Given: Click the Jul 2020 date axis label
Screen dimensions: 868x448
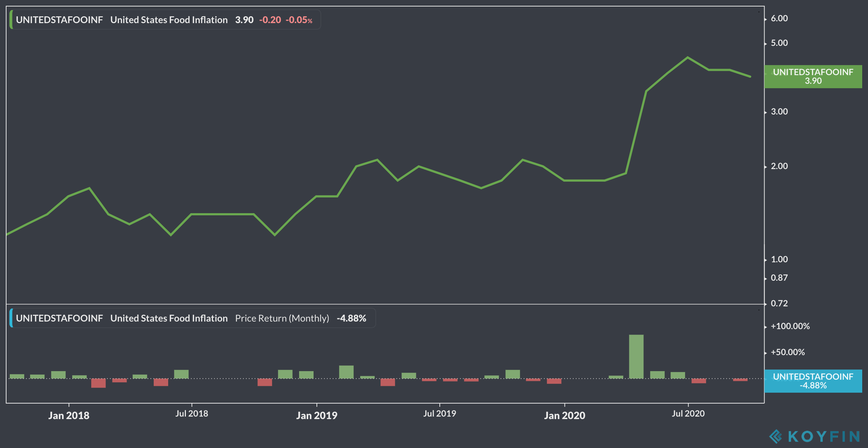Looking at the screenshot, I should pos(688,414).
